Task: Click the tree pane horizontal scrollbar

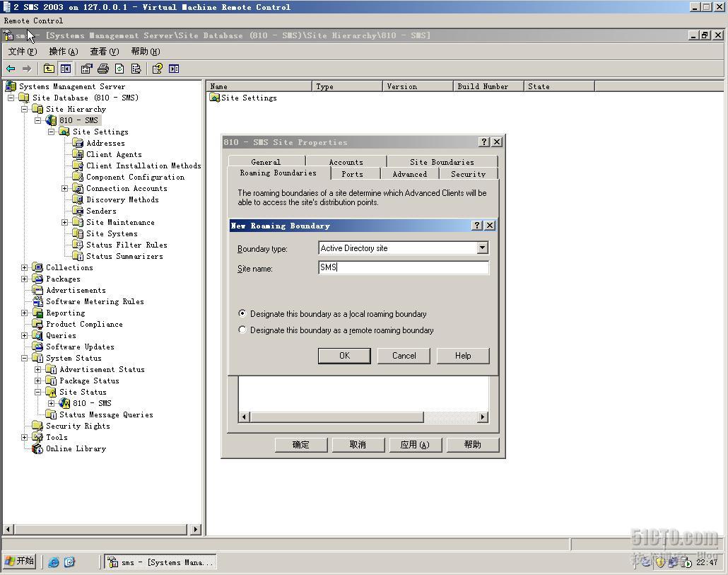Action: (x=101, y=529)
